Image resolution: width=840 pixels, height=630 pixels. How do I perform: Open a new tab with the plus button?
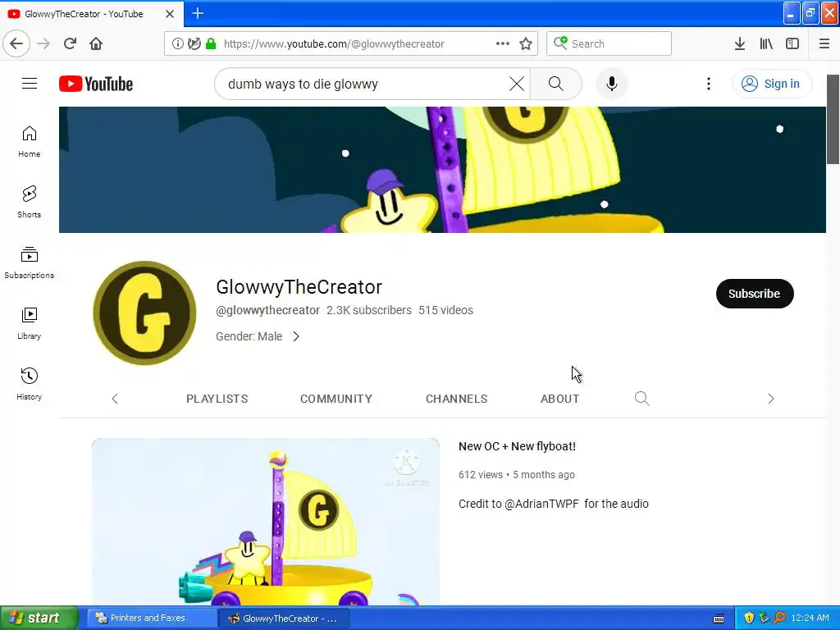(198, 13)
